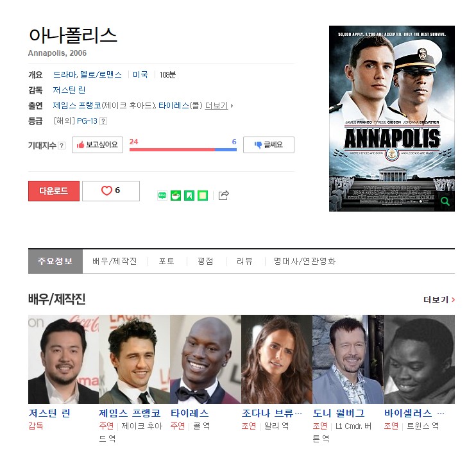Share to Naver cafe cup icon
The image size is (476, 452).
point(176,196)
